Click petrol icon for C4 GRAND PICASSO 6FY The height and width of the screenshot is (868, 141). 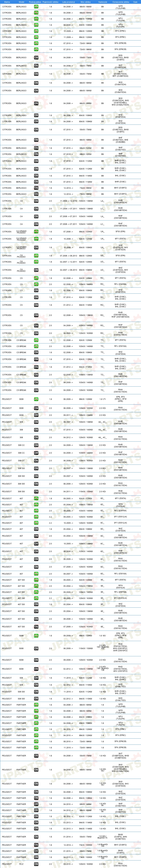click(36, 239)
